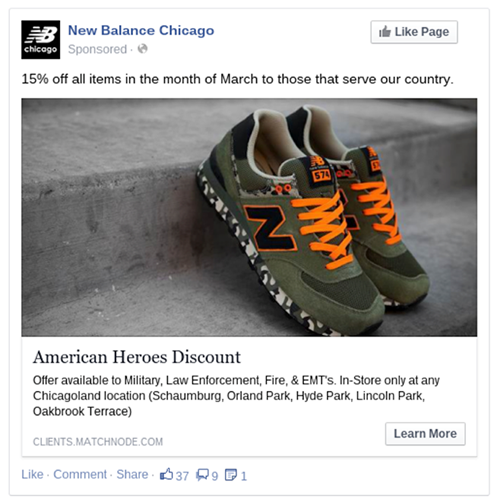The height and width of the screenshot is (499, 494).
Task: Open the American Heroes Discount headline
Action: coord(137,357)
